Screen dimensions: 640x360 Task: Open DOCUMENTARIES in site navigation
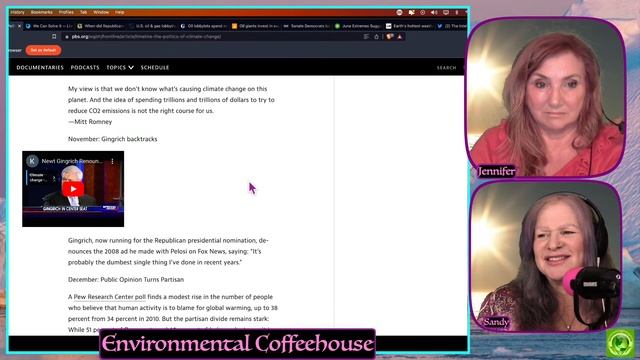40,68
